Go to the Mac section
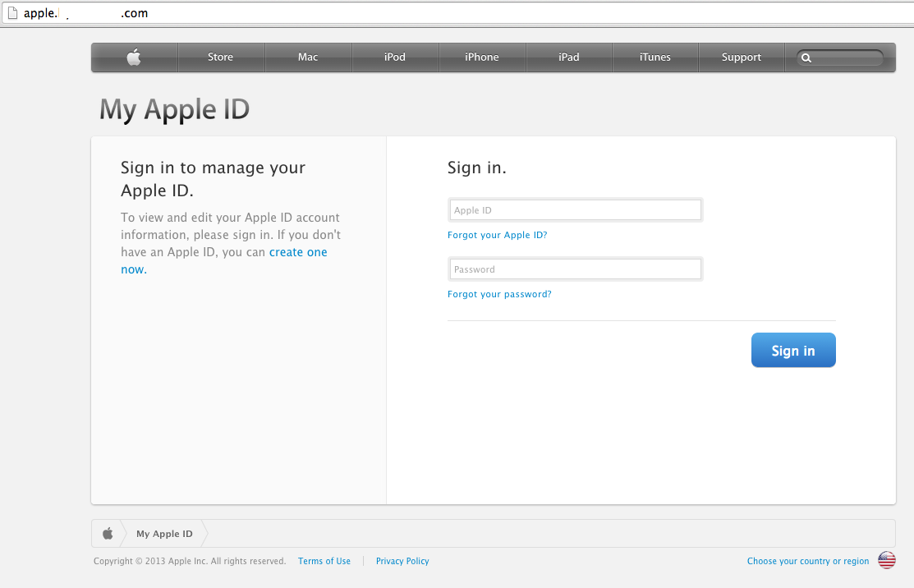Image resolution: width=914 pixels, height=588 pixels. click(308, 57)
